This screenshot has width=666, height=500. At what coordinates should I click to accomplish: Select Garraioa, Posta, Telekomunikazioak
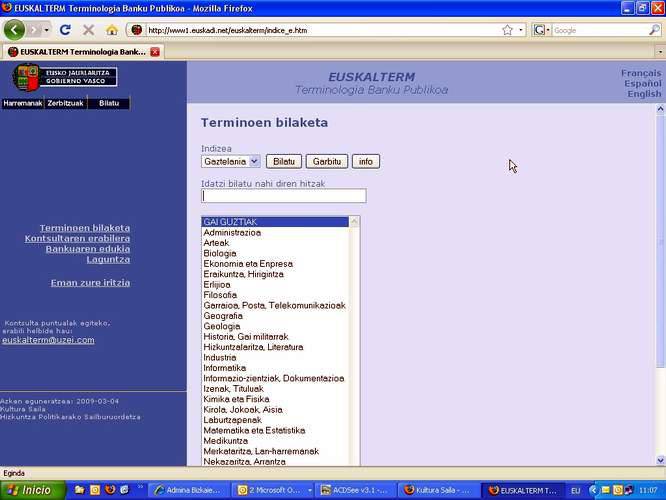tap(275, 305)
